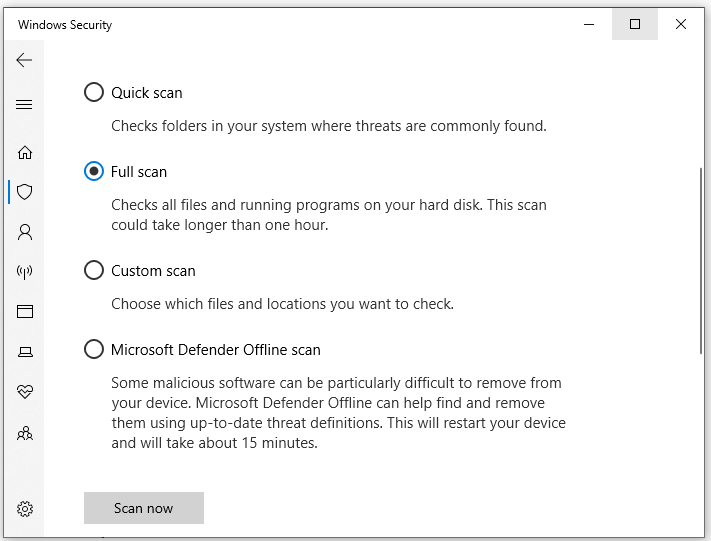Open the hamburger navigation menu
Screen dimensions: 711x541
tap(24, 104)
